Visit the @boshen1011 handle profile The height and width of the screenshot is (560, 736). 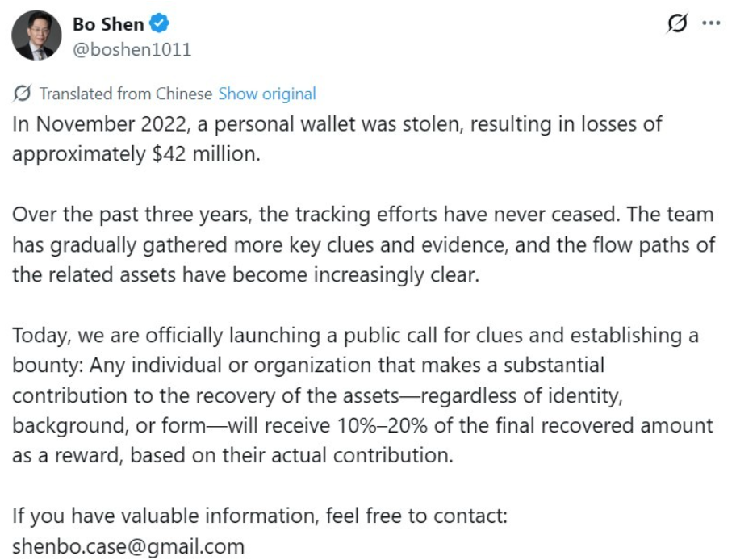pos(132,49)
